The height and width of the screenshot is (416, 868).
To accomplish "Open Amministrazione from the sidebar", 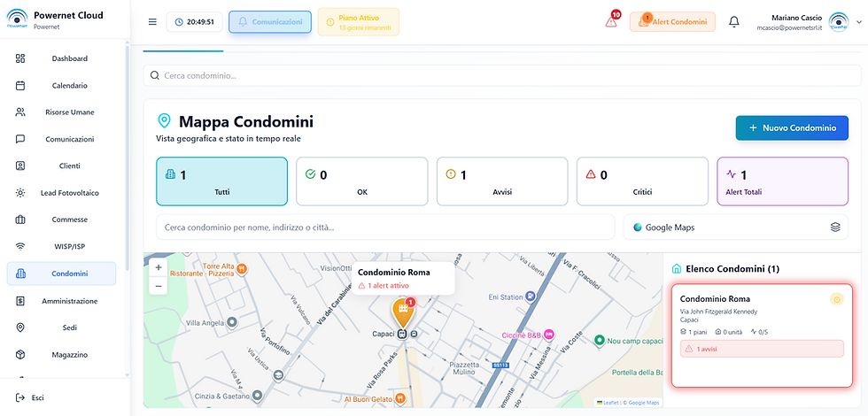I will click(x=61, y=301).
